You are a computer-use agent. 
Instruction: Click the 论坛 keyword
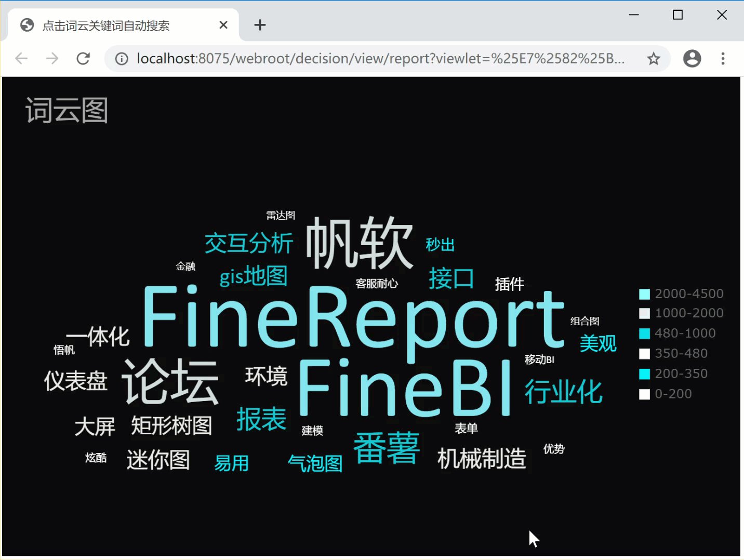click(170, 381)
